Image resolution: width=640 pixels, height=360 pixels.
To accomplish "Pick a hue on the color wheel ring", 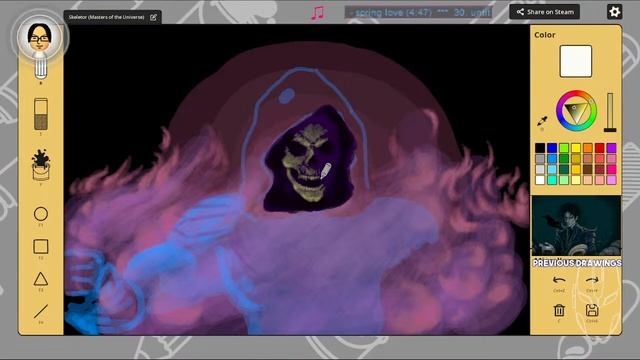I will click(560, 111).
